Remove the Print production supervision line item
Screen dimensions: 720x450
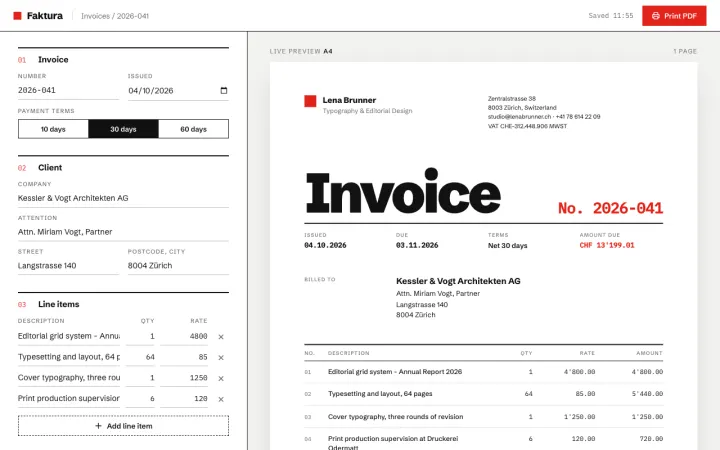coord(221,399)
